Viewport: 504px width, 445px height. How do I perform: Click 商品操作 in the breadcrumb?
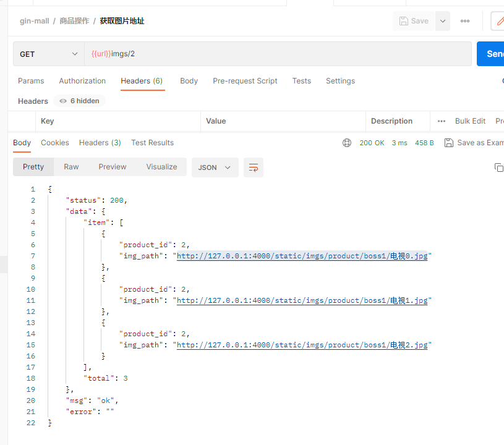(75, 21)
